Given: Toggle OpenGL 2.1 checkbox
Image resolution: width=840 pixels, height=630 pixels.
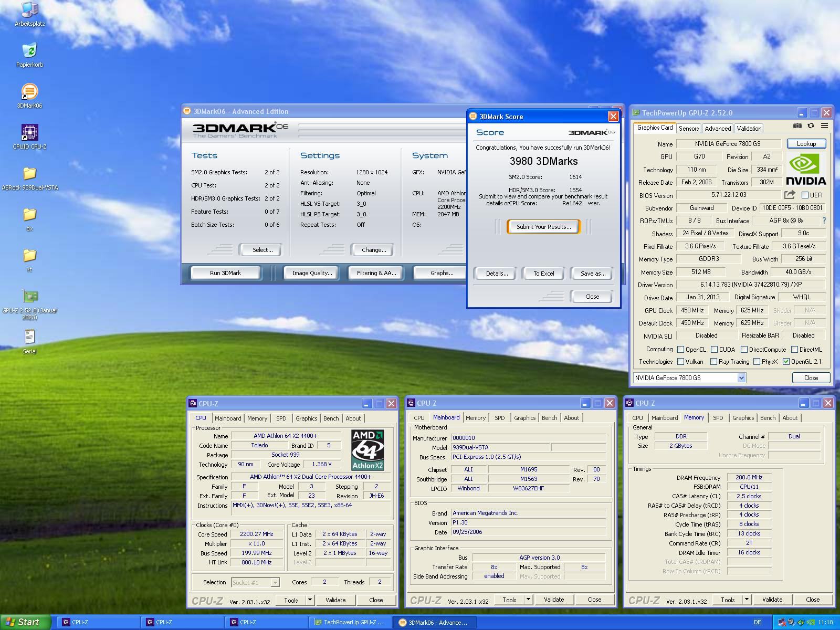Looking at the screenshot, I should click(x=786, y=362).
